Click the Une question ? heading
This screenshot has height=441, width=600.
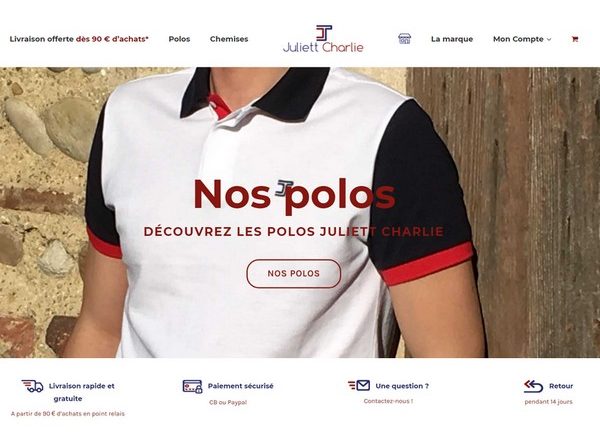point(402,386)
